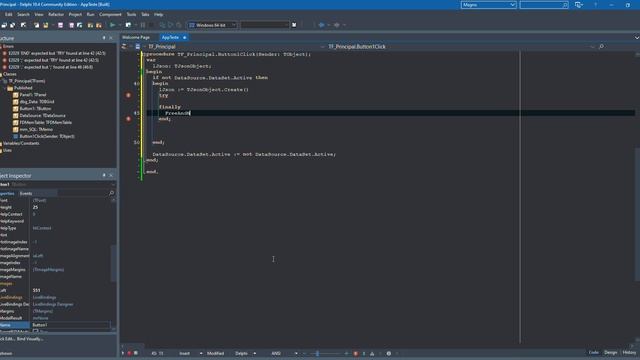Viewport: 640px width, 360px height.
Task: Pin the Object Inspector panel
Action: [x=104, y=176]
